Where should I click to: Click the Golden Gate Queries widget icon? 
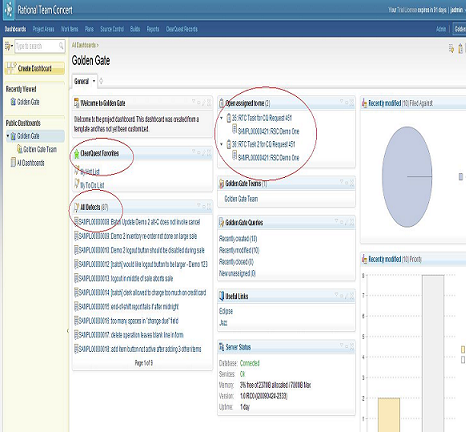(221, 222)
